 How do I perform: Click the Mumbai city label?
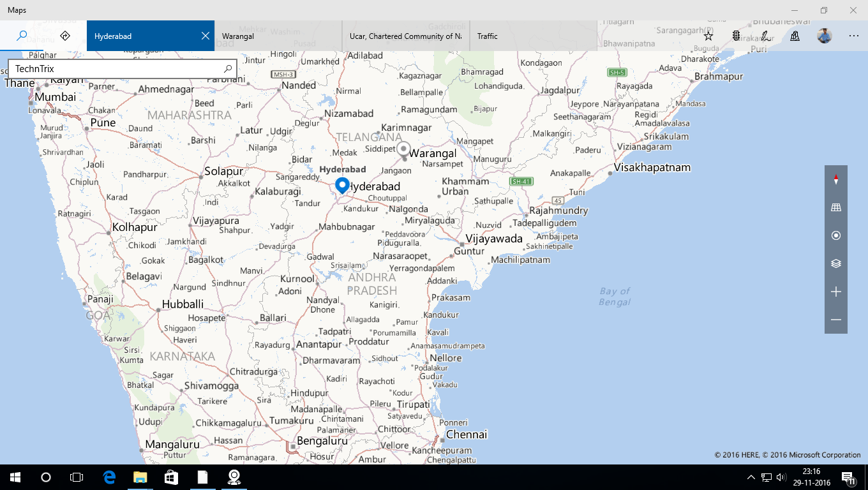click(x=55, y=97)
